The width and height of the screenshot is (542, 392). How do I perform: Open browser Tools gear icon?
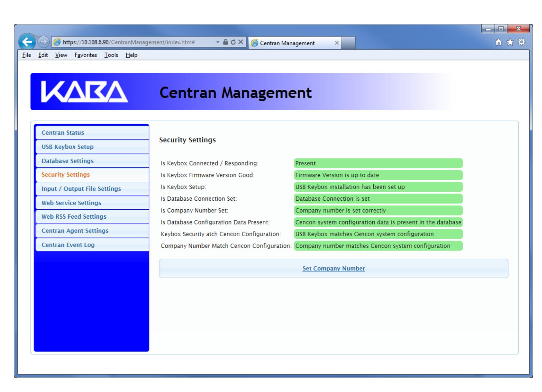click(522, 43)
